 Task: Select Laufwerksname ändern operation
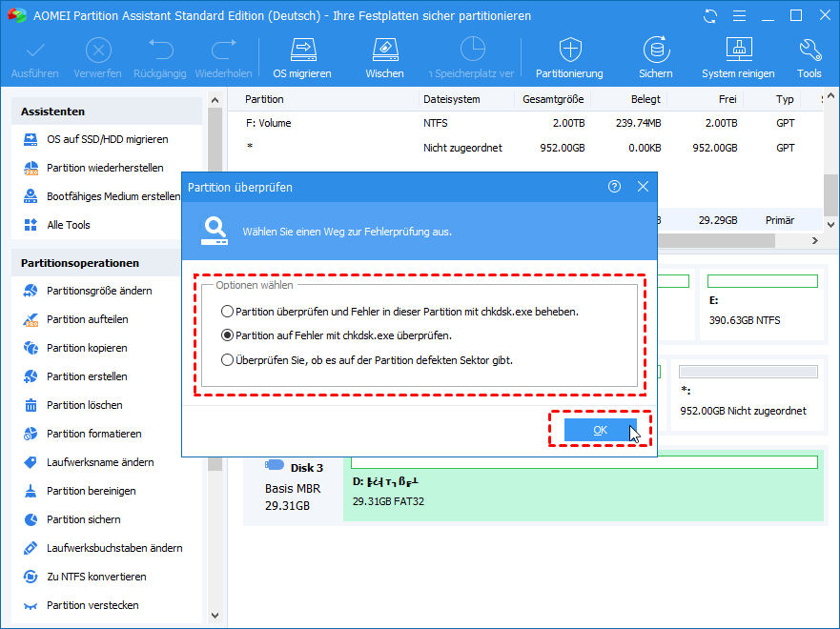click(x=89, y=462)
